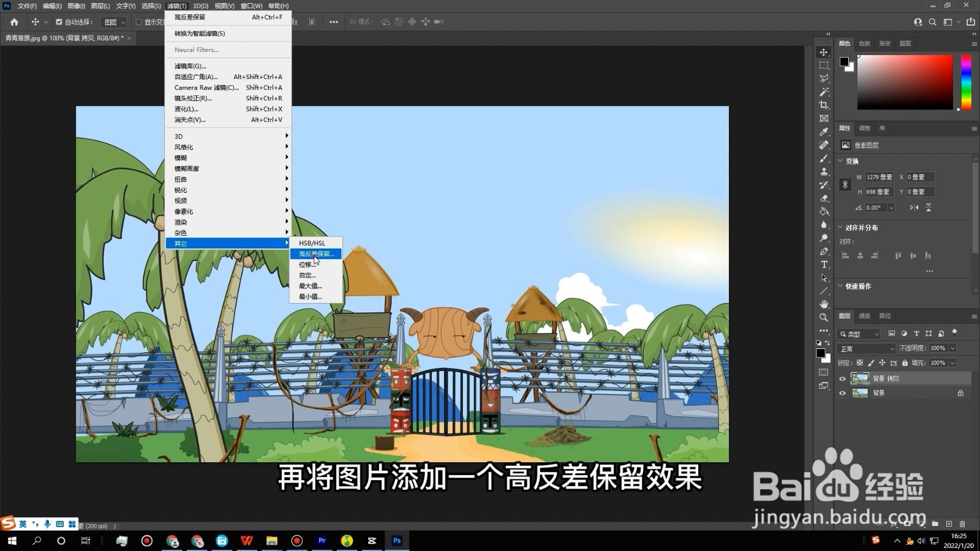980x551 pixels.
Task: Select the Paint Bucket tool
Action: coord(824,211)
